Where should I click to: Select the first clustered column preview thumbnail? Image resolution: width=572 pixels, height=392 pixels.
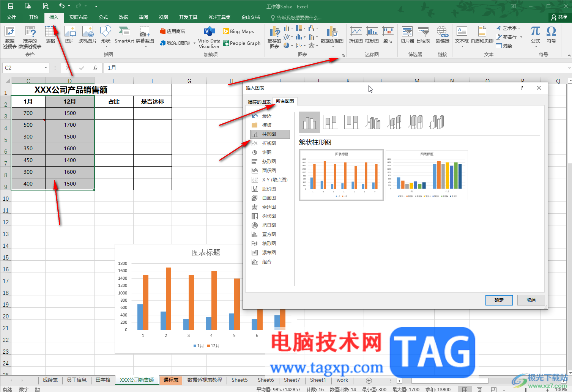pos(341,175)
